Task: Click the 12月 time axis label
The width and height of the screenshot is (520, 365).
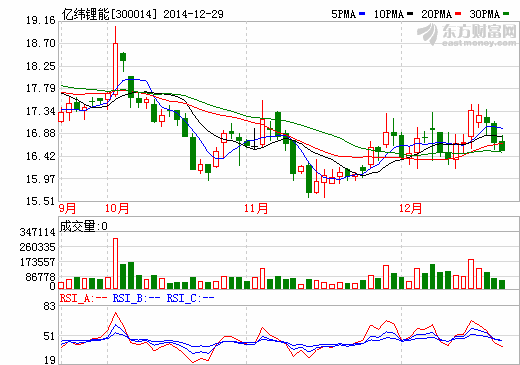Action: click(411, 208)
